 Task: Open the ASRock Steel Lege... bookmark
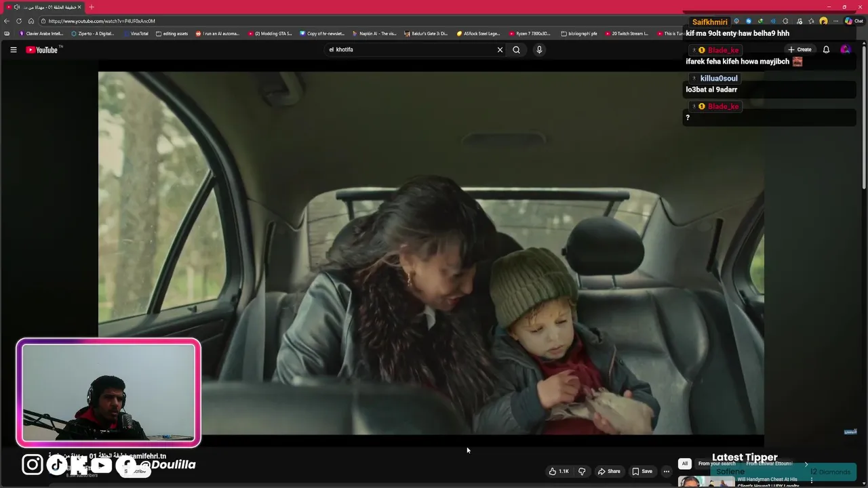pyautogui.click(x=479, y=33)
